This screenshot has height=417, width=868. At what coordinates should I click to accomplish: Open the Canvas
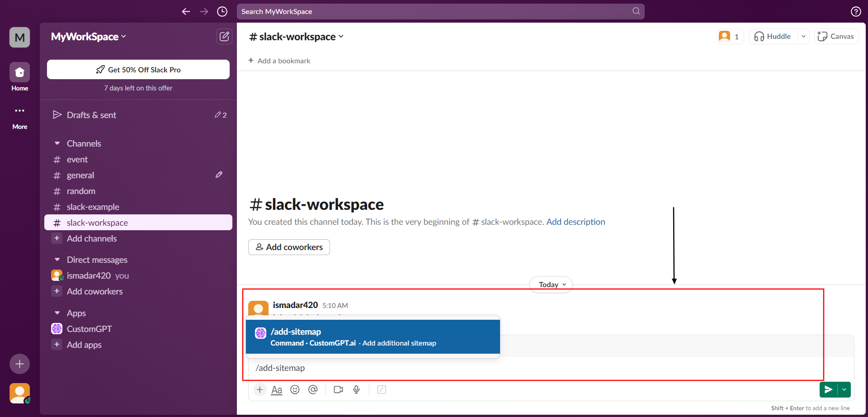[836, 36]
